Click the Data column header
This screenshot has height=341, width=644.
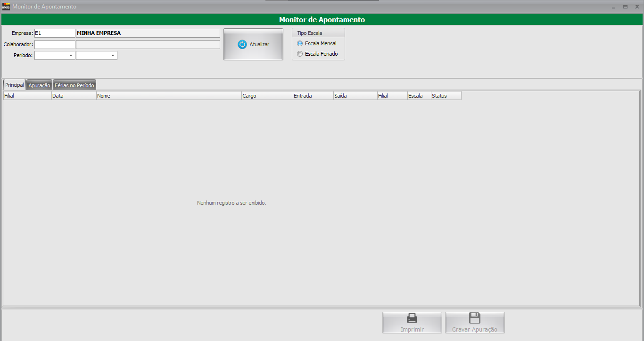74,96
